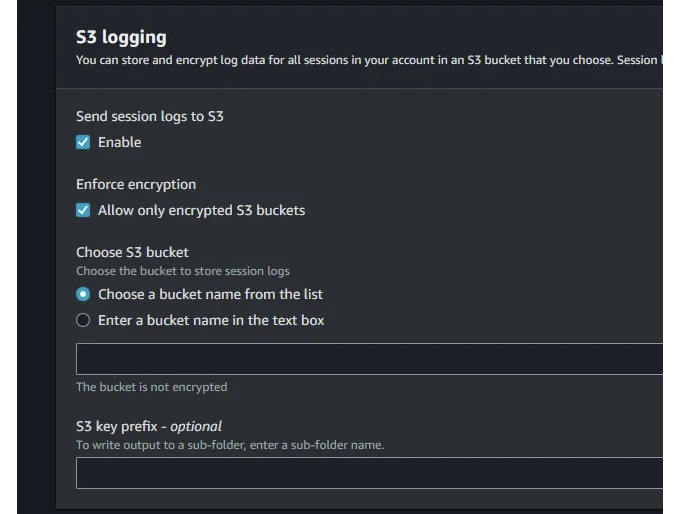Select the Choose a bucket name from the list radio button

83,294
